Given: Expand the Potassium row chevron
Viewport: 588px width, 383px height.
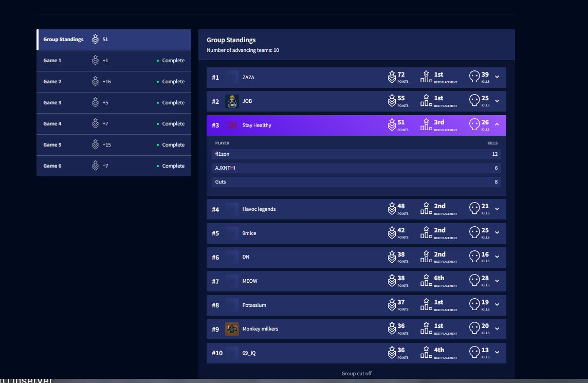Looking at the screenshot, I should point(497,304).
